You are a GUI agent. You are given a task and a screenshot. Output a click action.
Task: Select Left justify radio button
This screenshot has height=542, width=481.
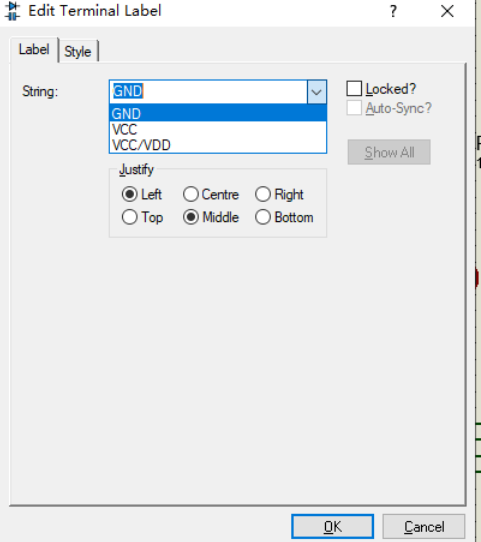click(x=130, y=194)
